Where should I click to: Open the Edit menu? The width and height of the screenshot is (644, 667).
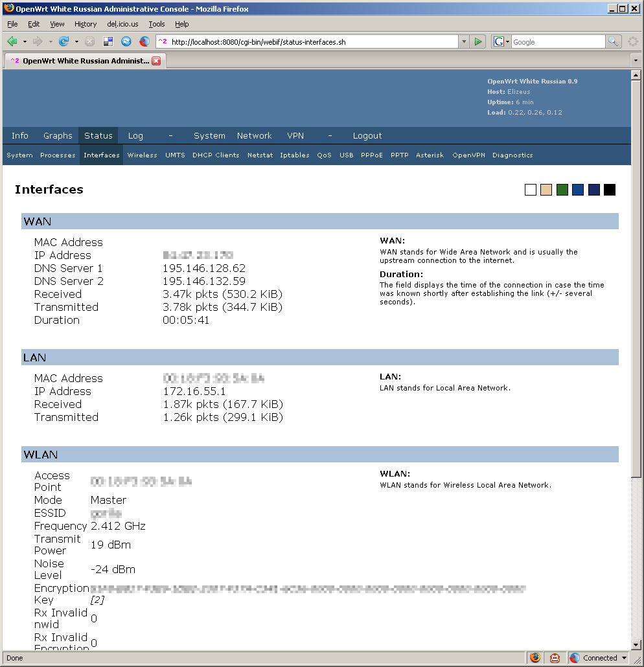34,24
